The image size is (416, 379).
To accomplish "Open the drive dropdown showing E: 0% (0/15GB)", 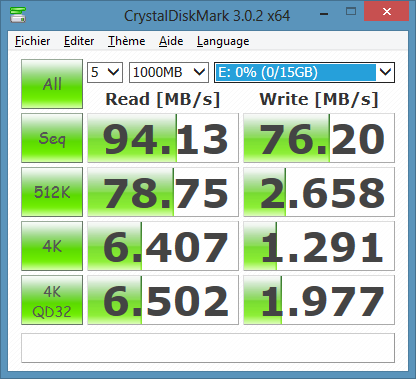I will point(304,72).
